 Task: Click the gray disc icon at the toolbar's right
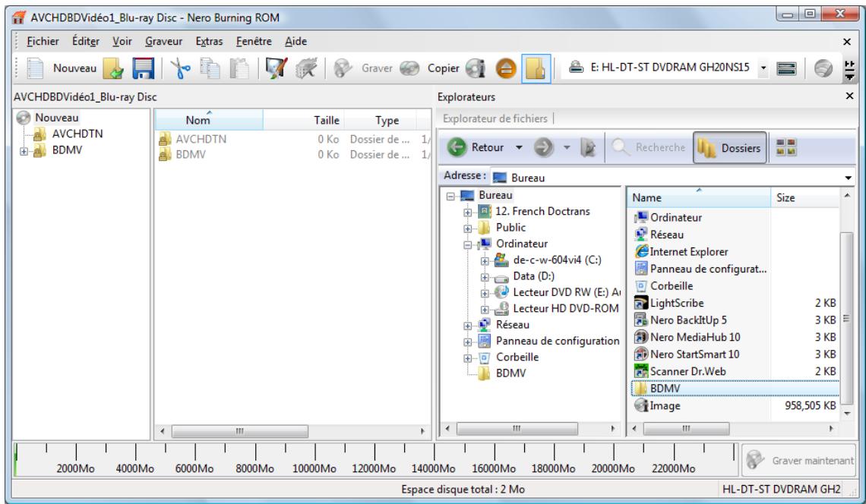coord(823,68)
